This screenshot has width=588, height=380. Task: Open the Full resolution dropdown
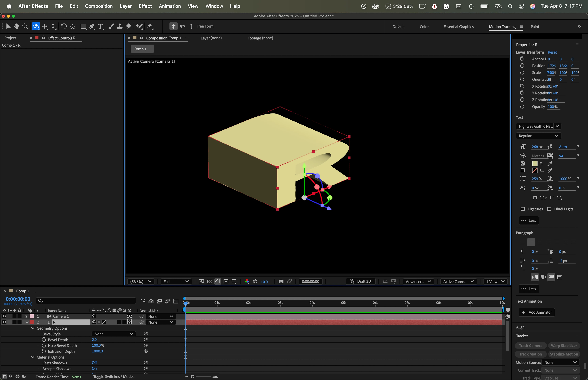coord(176,282)
